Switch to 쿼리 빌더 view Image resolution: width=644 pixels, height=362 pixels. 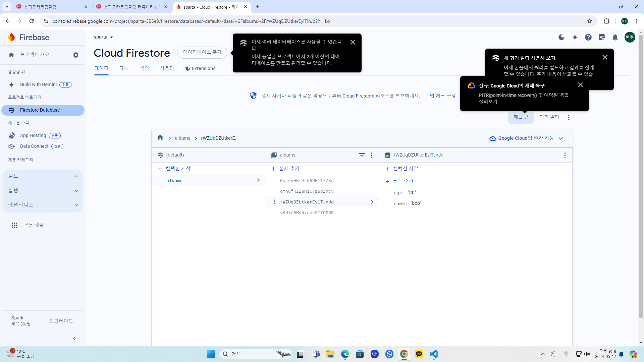point(549,117)
